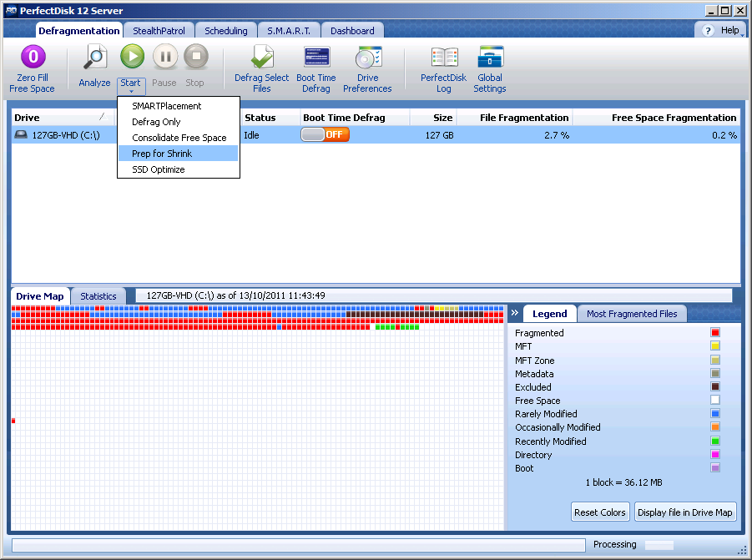Sort by Free Space Fragmentation header
The image size is (752, 560).
coord(657,118)
